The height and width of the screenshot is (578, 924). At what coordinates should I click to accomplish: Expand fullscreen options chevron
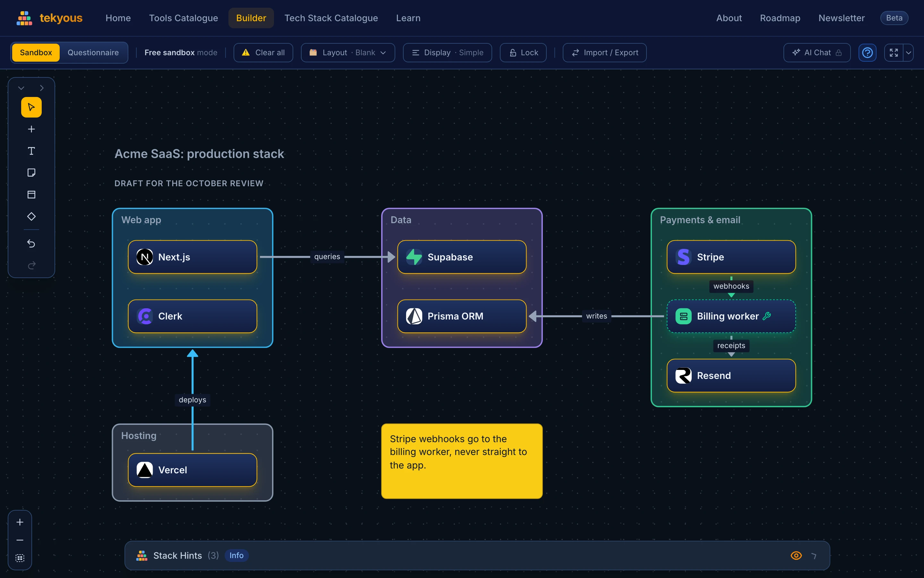tap(908, 52)
